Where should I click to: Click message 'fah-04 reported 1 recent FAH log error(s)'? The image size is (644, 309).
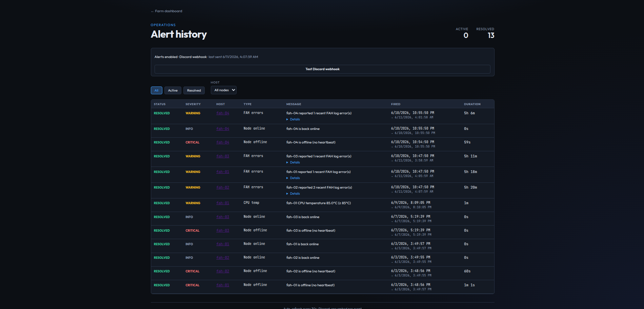tap(319, 113)
